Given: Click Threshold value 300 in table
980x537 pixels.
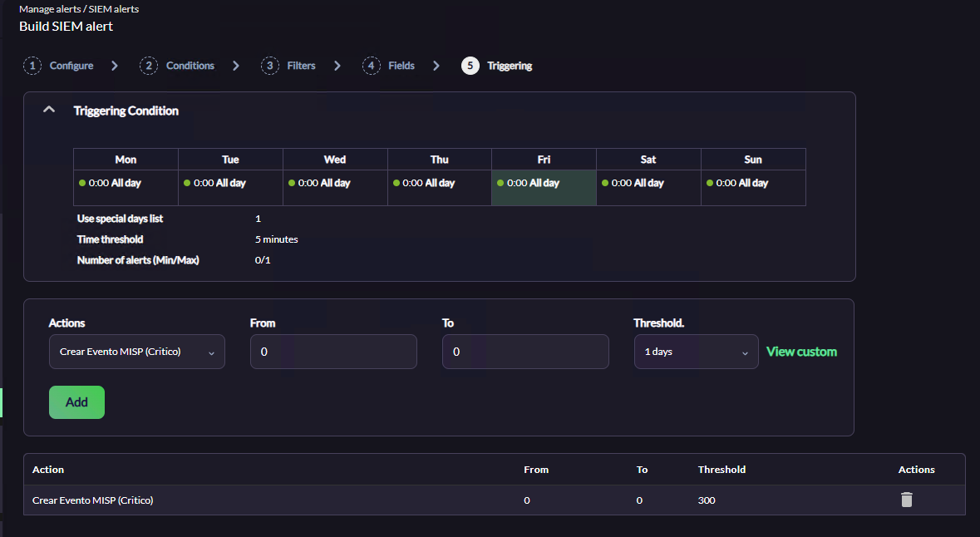Looking at the screenshot, I should [707, 500].
